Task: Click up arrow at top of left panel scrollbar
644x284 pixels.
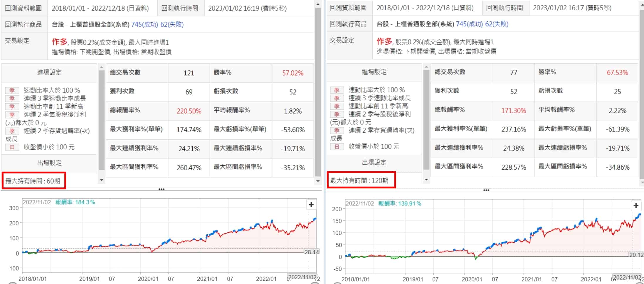Action: (318, 4)
